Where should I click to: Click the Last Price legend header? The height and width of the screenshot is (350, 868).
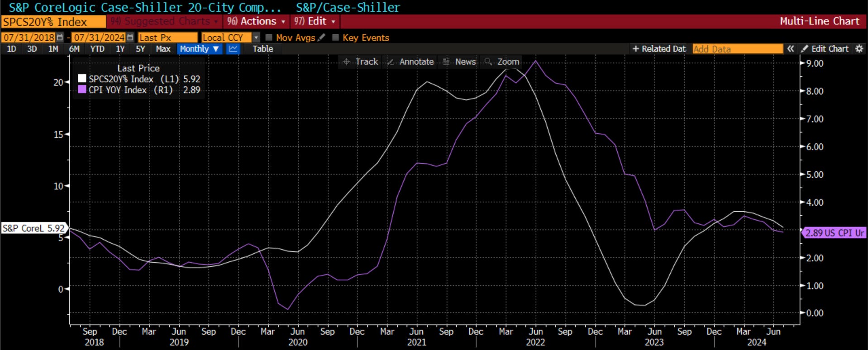click(138, 68)
